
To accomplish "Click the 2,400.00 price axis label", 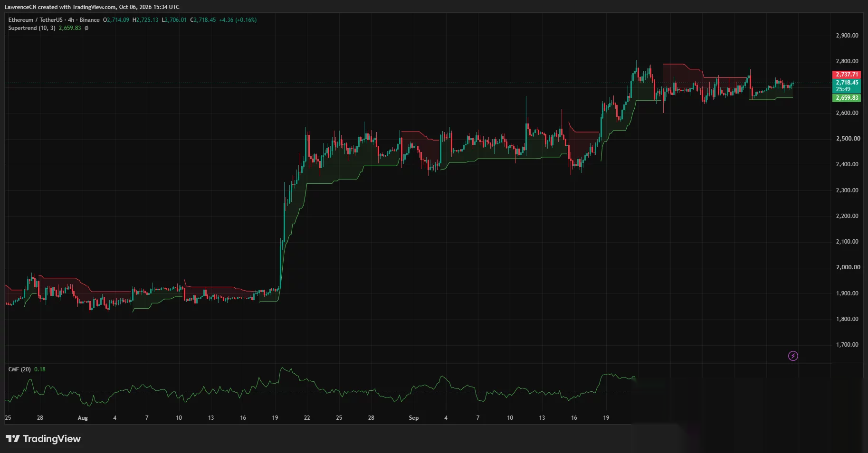I will click(x=847, y=164).
